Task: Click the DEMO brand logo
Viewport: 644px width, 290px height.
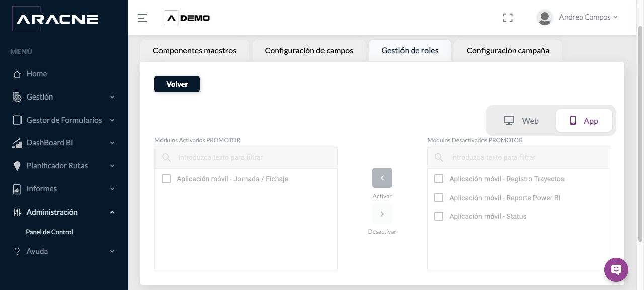Action: (x=187, y=18)
